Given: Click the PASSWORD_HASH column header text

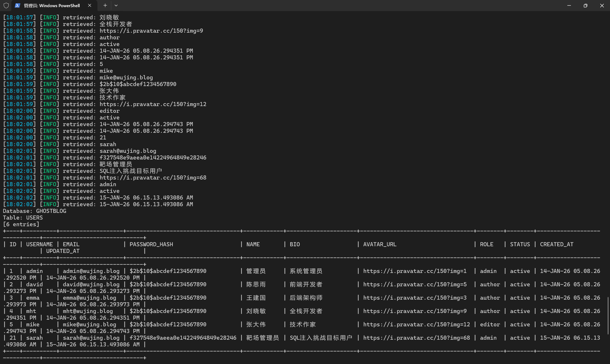Looking at the screenshot, I should (x=151, y=244).
